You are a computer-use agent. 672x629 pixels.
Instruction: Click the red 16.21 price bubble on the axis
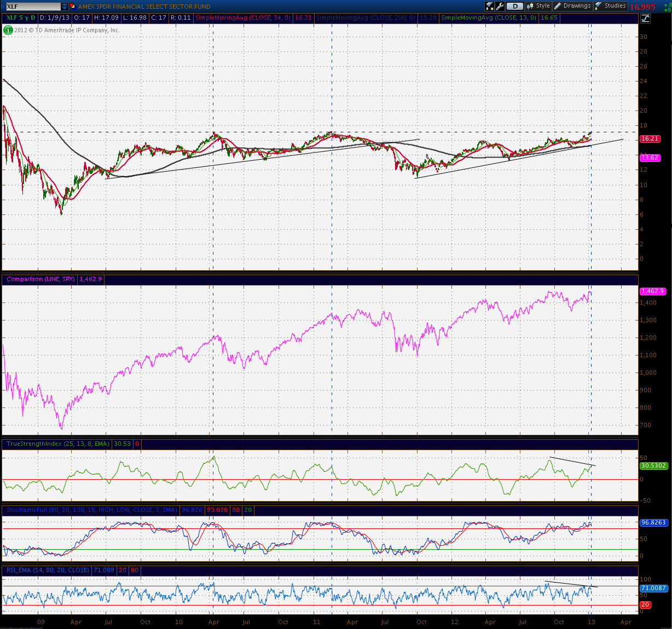coord(650,139)
